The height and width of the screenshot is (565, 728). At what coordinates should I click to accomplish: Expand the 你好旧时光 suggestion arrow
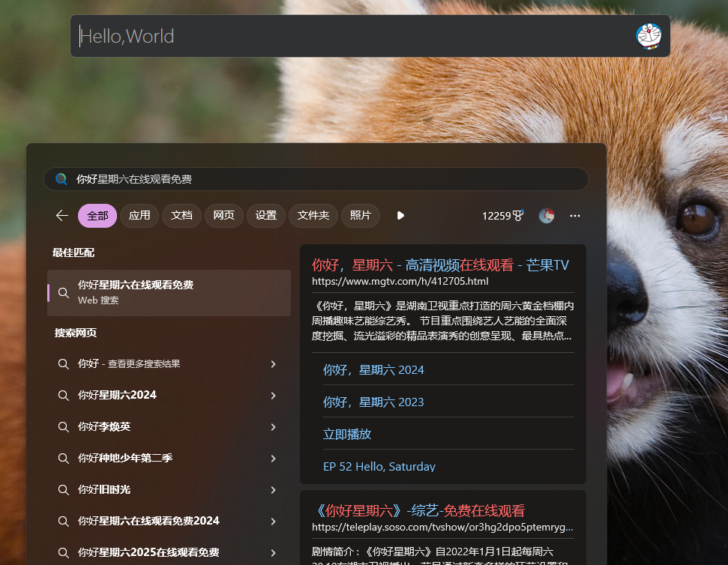tap(273, 490)
